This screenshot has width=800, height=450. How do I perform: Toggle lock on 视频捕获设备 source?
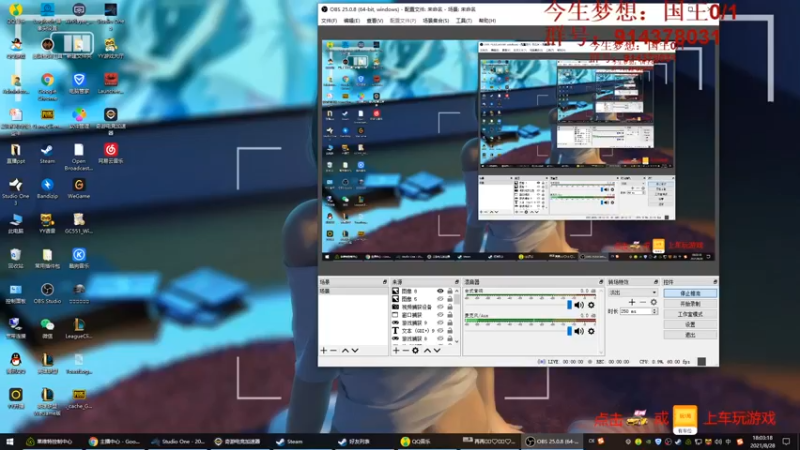449,307
